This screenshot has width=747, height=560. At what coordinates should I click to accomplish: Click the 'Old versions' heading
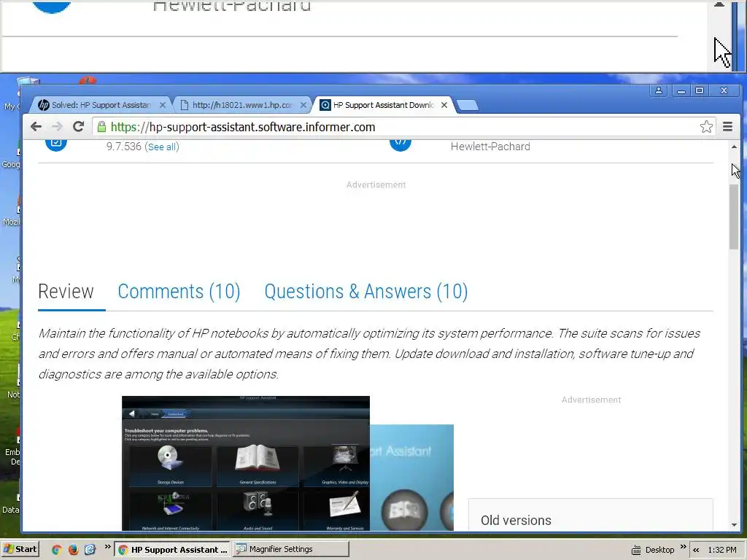[x=516, y=521]
